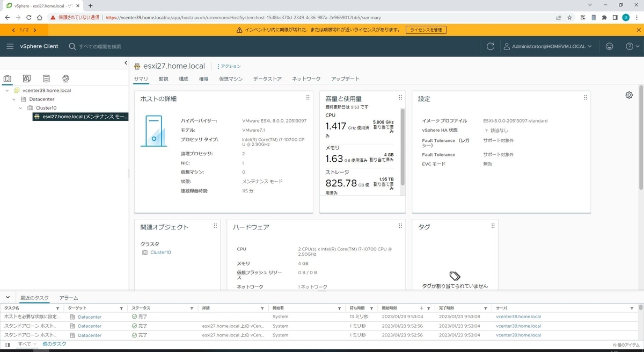
Task: Open the vSphere Client hamburger menu
Action: (x=10, y=47)
